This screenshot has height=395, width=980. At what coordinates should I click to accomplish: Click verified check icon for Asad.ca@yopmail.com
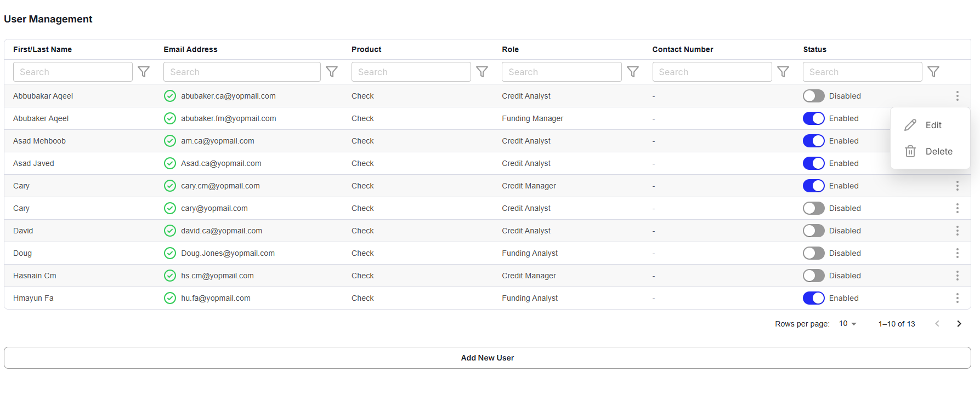click(170, 163)
